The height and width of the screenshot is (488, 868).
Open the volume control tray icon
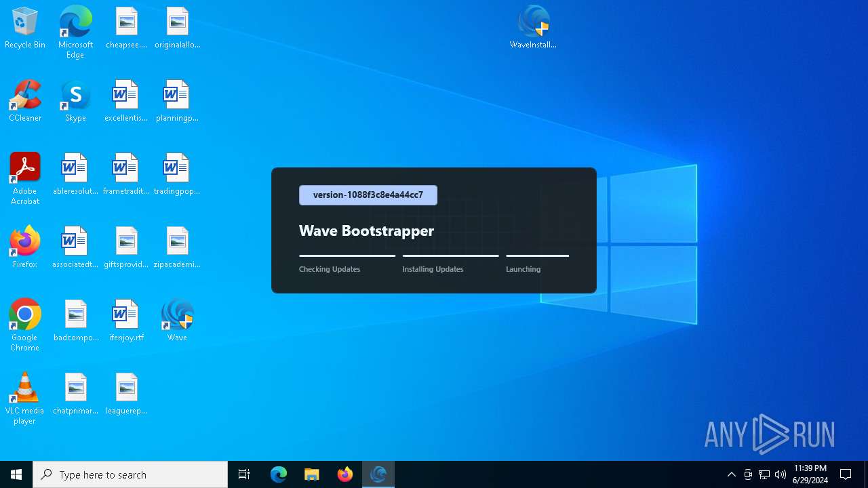point(781,474)
